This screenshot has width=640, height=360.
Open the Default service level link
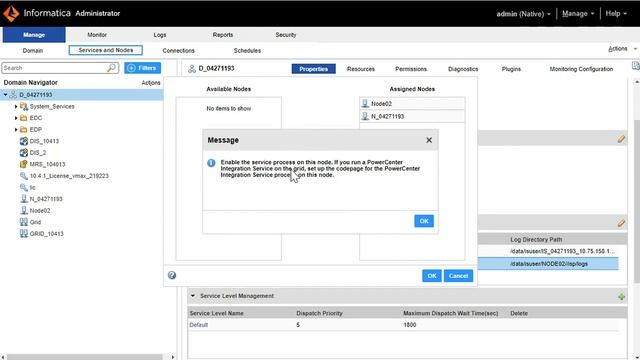tap(198, 325)
